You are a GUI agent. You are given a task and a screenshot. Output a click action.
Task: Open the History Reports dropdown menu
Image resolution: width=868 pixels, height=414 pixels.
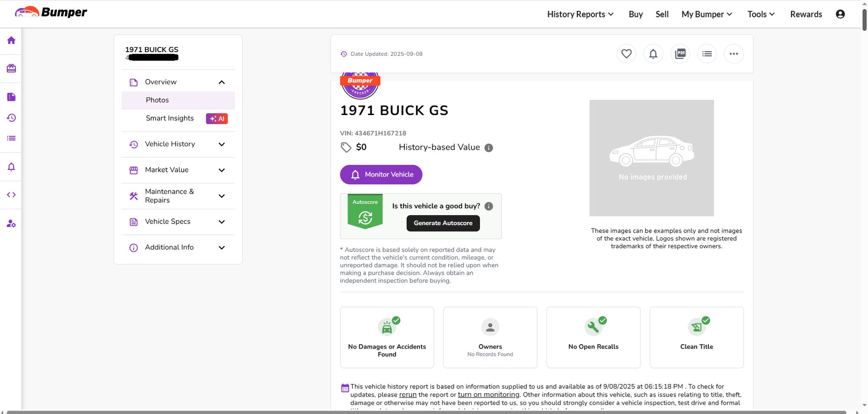click(x=580, y=14)
